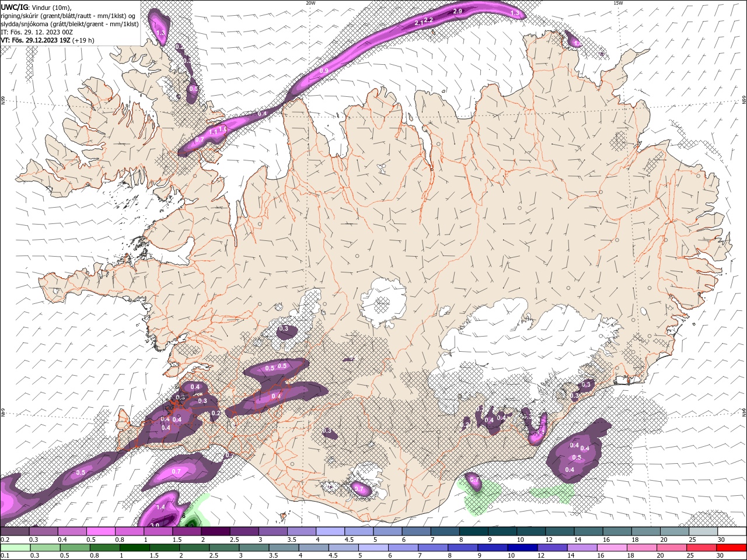Click top legend dark purple swatch between 2 and 2.5

point(215,531)
